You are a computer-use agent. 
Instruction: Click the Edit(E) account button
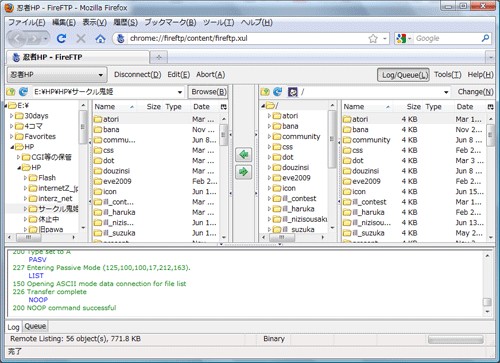pyautogui.click(x=179, y=75)
